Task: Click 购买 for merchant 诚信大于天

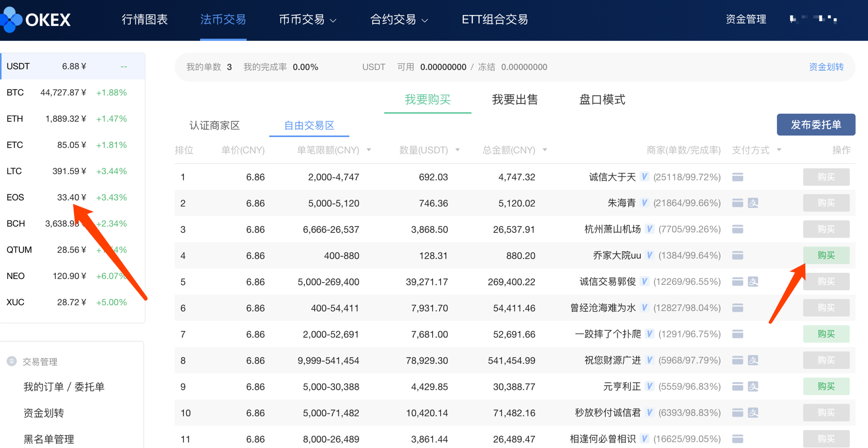Action: pos(826,177)
